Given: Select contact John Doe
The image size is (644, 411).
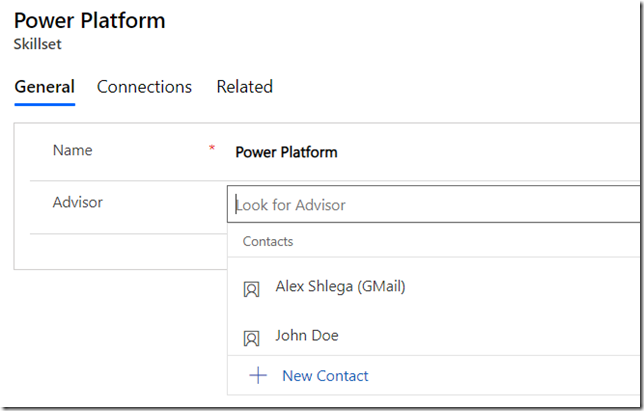Looking at the screenshot, I should (435, 336).
